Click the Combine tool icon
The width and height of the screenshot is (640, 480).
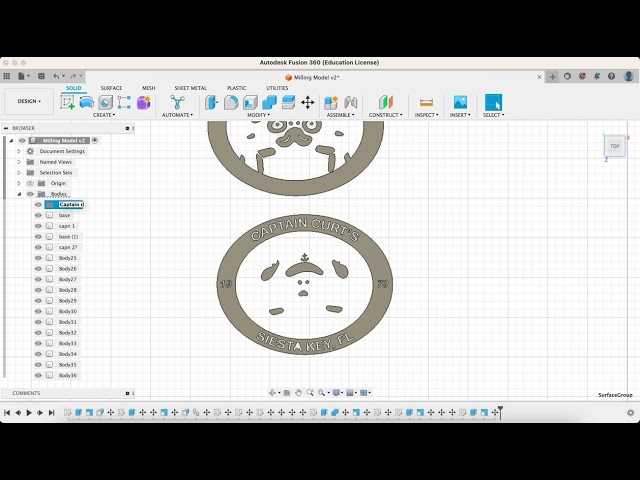269,102
